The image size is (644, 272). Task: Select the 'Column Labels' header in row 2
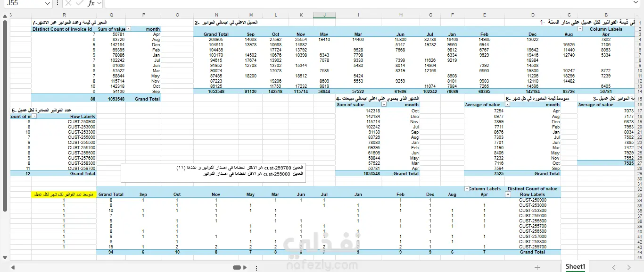pyautogui.click(x=606, y=29)
